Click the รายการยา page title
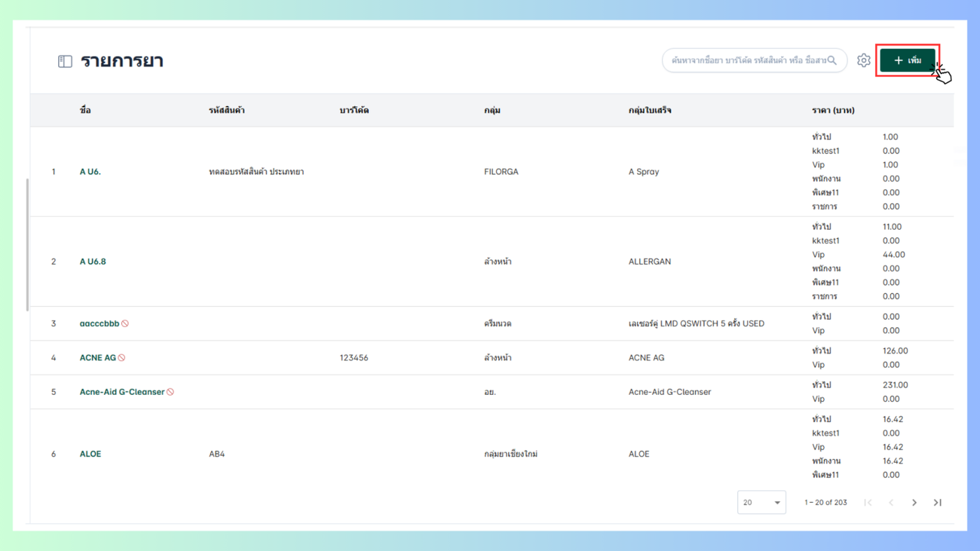 coord(122,61)
